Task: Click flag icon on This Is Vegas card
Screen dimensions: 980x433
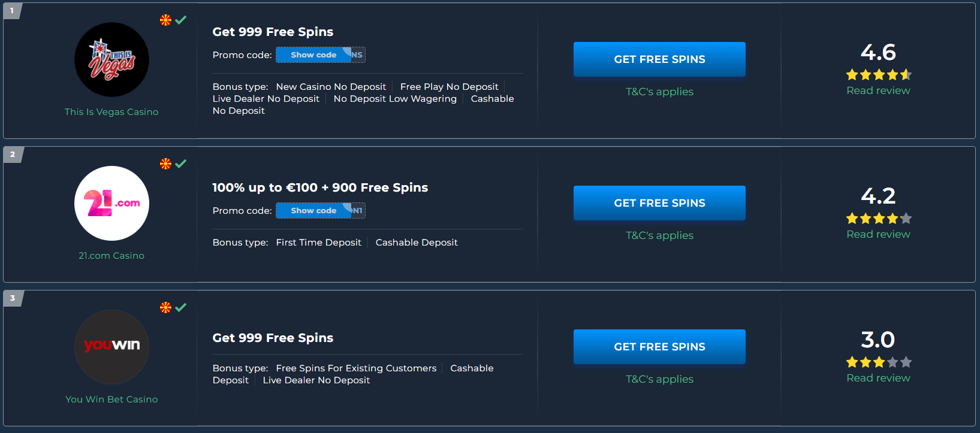Action: tap(165, 20)
